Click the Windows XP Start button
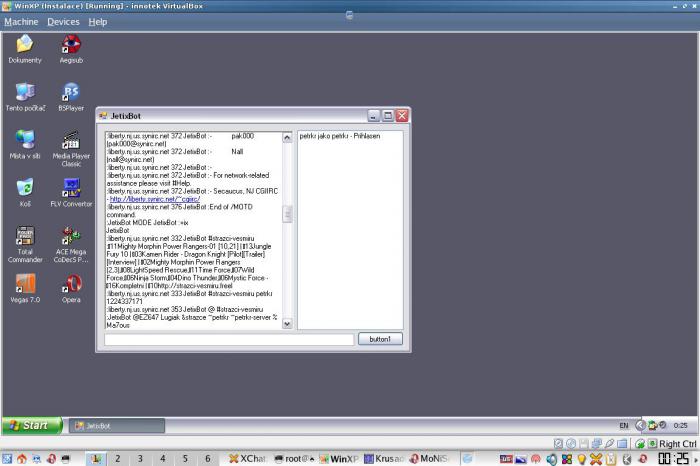The image size is (700, 466). click(x=32, y=425)
